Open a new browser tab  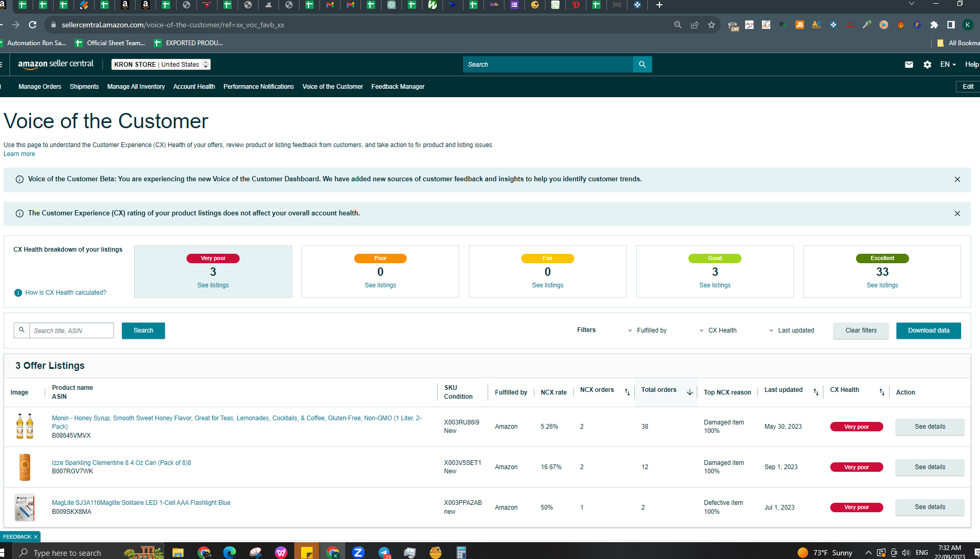coord(659,5)
